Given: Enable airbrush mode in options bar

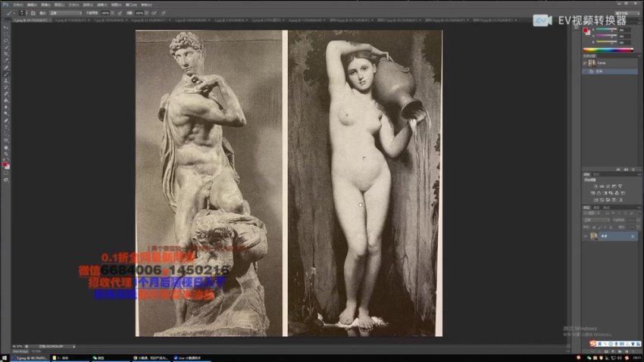Looking at the screenshot, I should (x=154, y=13).
